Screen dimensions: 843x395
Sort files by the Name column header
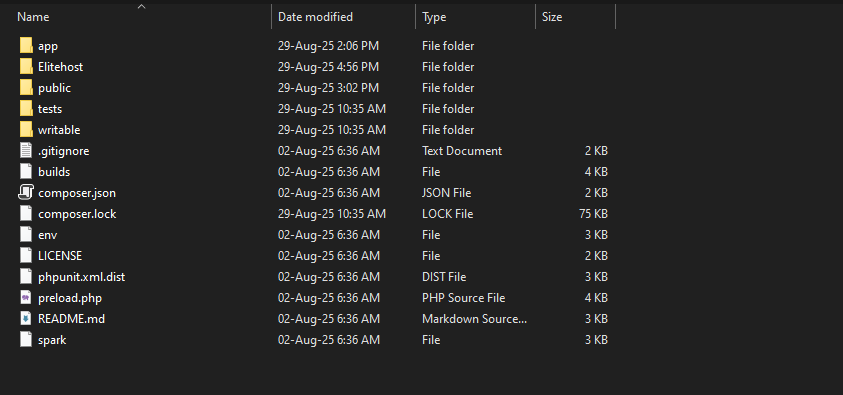[33, 17]
